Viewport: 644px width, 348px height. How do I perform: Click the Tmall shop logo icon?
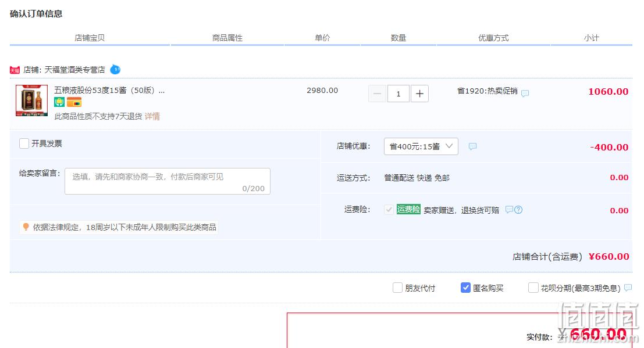coord(15,70)
